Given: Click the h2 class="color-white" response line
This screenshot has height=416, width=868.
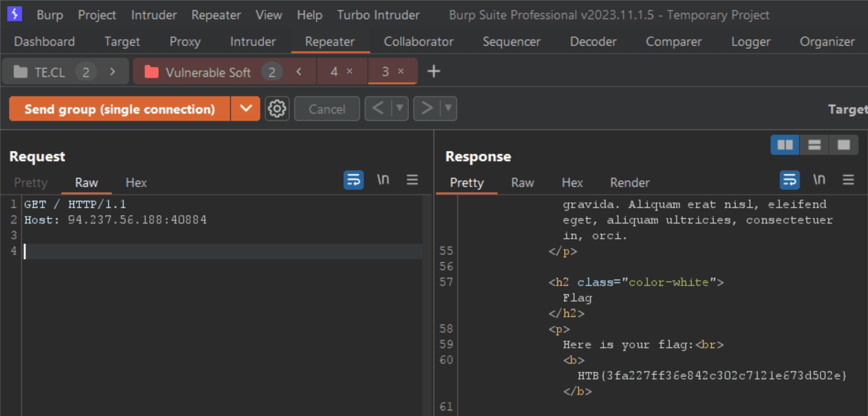Looking at the screenshot, I should pyautogui.click(x=636, y=282).
